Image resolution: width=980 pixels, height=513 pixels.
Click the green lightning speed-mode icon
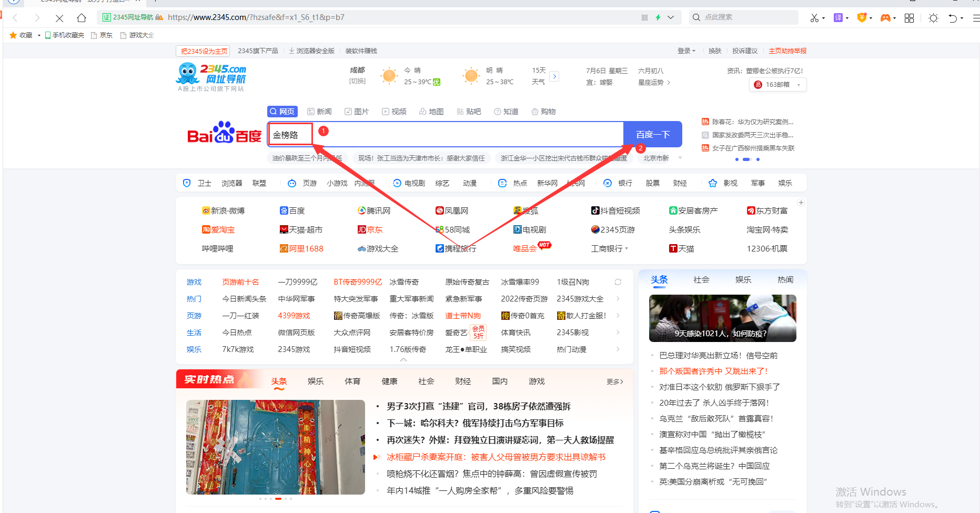tap(658, 17)
